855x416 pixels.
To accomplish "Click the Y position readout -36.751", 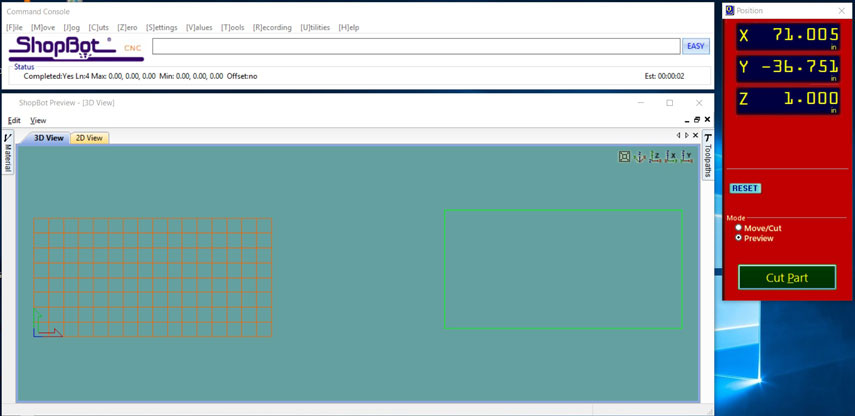I will click(x=788, y=69).
